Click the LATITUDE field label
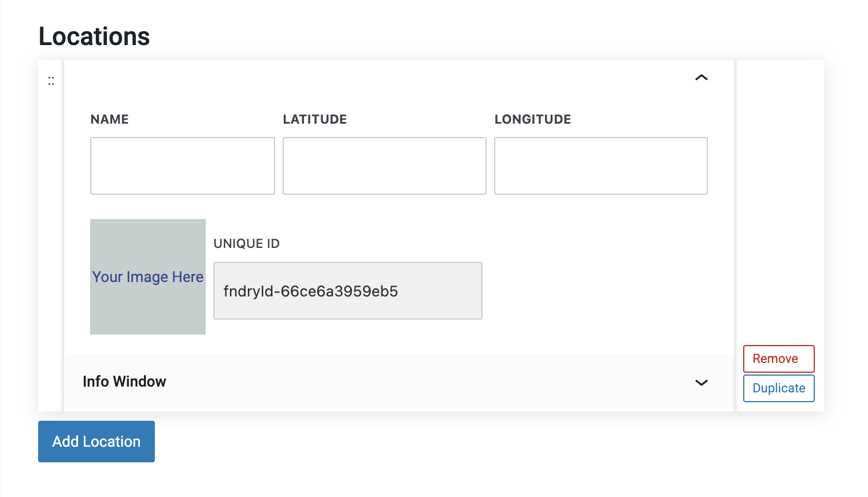Viewport: 868px width, 497px height. [315, 120]
